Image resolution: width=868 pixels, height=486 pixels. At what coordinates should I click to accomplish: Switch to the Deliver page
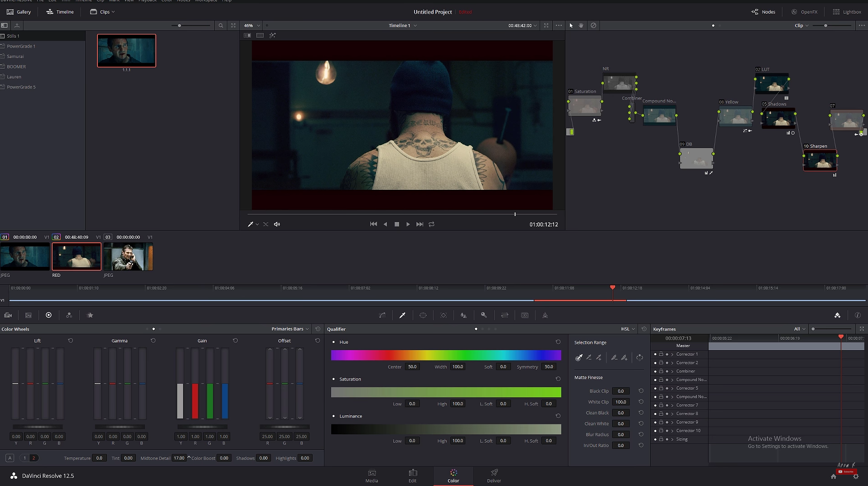pos(494,476)
